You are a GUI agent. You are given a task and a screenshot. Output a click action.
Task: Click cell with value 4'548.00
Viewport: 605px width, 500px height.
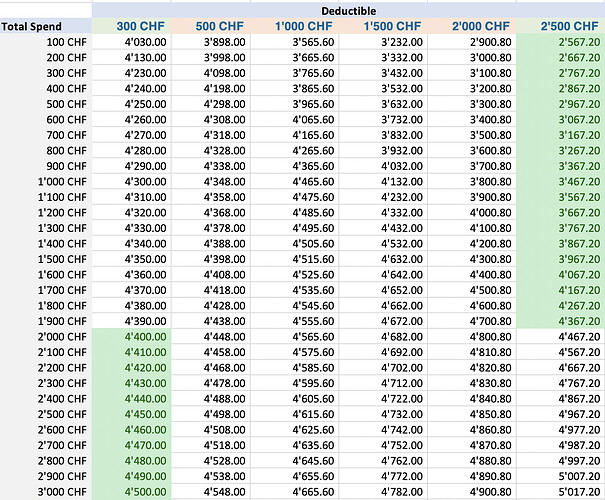[211, 492]
